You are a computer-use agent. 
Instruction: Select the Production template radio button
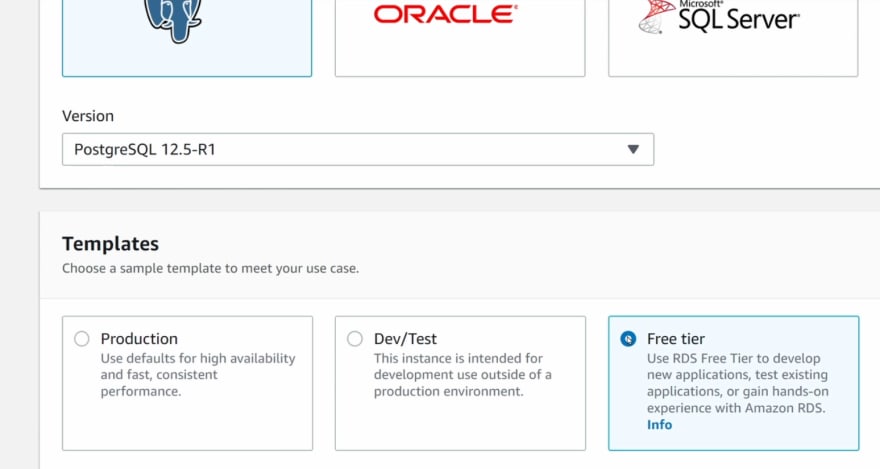coord(82,339)
